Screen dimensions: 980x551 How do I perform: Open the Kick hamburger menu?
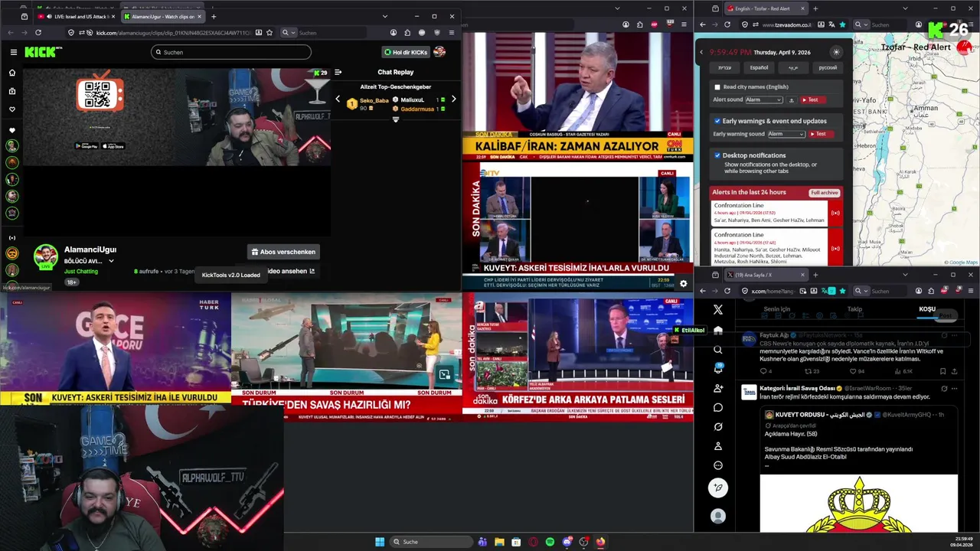click(13, 52)
